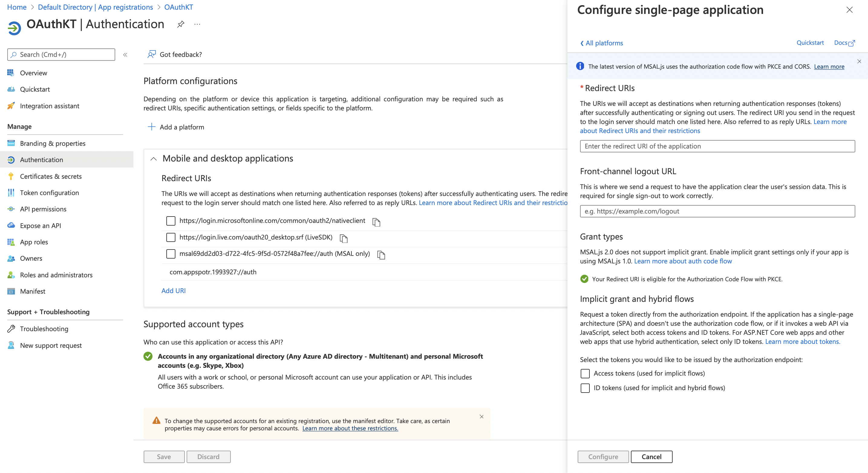This screenshot has height=473, width=868.
Task: Copy the login.live.com LiveSDK URI
Action: [343, 239]
